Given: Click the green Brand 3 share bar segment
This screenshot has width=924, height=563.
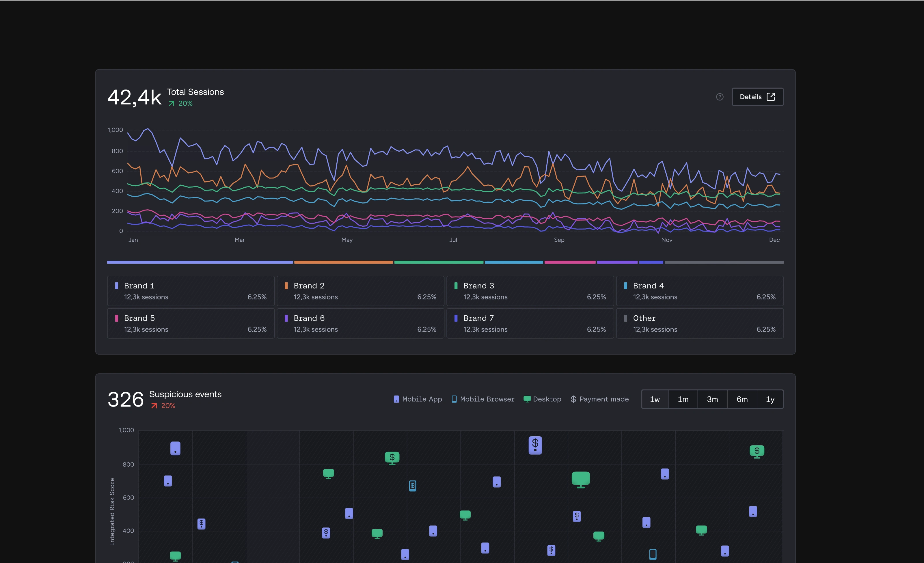Looking at the screenshot, I should [x=439, y=262].
